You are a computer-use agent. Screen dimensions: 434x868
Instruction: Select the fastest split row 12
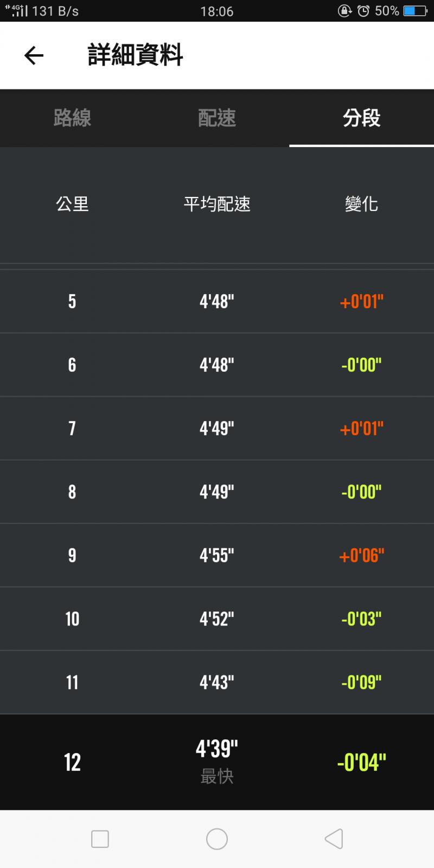coord(217,762)
